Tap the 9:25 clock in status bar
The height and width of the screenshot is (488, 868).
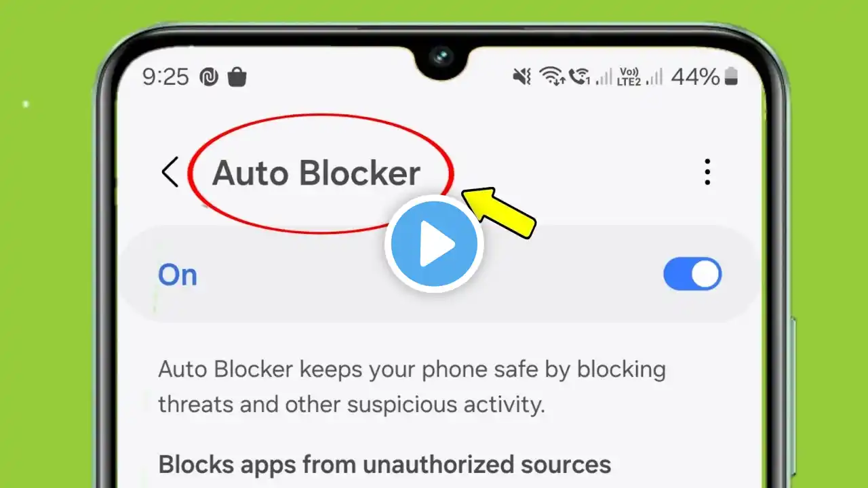click(x=165, y=77)
